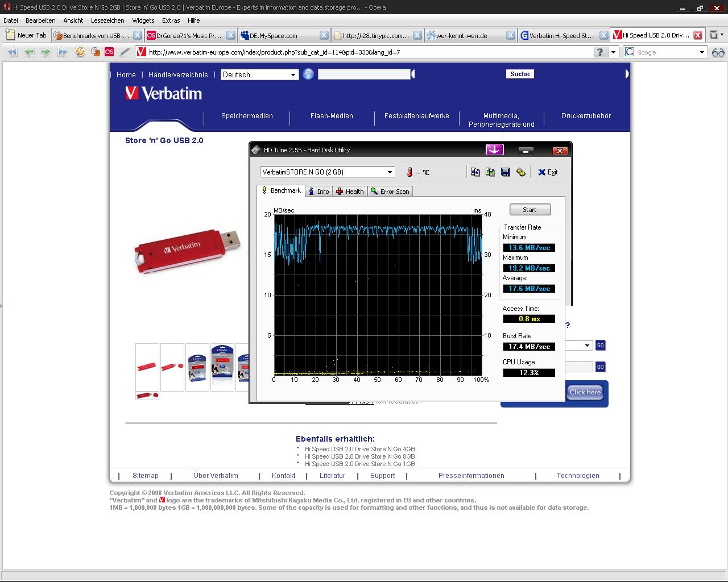Copy HD Tune screenshot to clipboard icon
This screenshot has height=582, width=728.
pyautogui.click(x=490, y=172)
